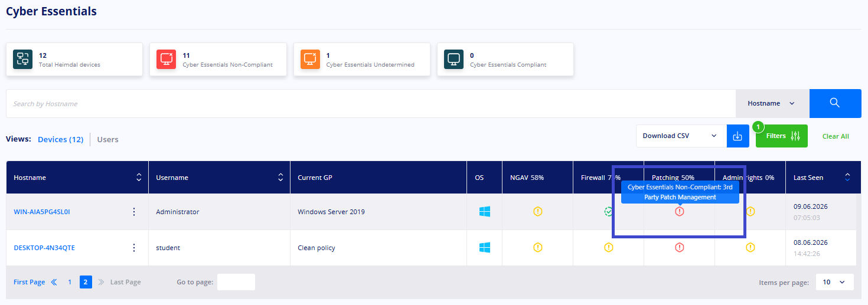Open the WIN-AIA5PG4SL0I hostname link

42,212
